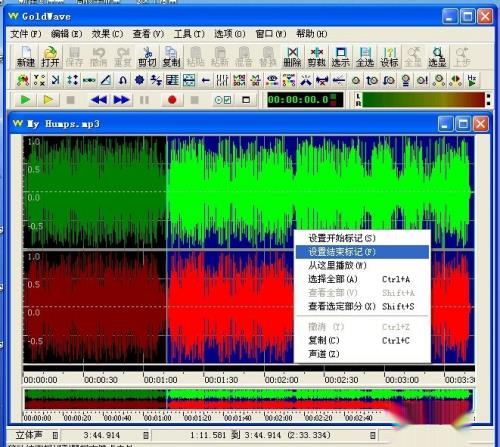Click the 00:00:30 timeline label
Image resolution: width=500 pixels, height=447 pixels.
tap(101, 380)
